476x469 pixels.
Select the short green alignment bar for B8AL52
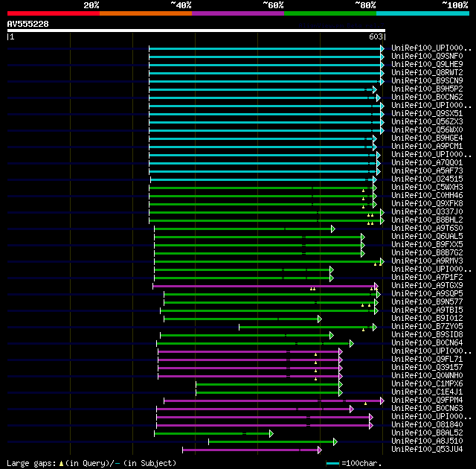coord(212,434)
